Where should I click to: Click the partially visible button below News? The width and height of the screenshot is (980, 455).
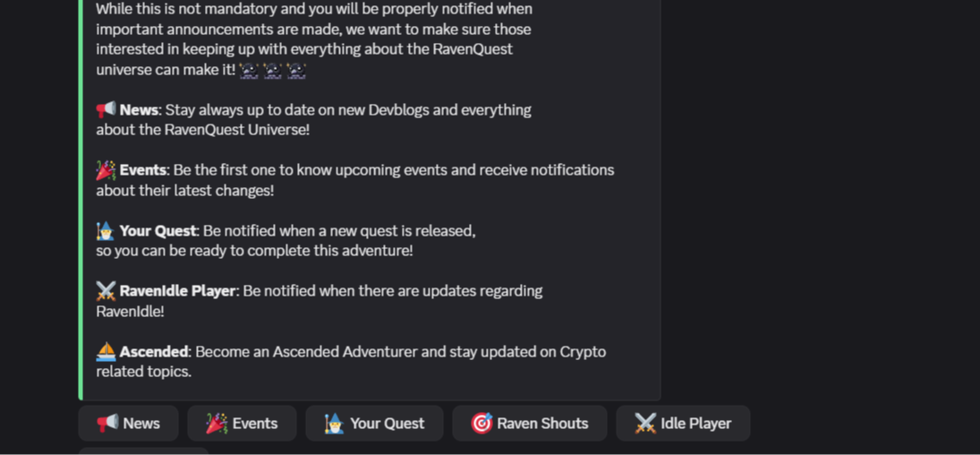tap(144, 451)
